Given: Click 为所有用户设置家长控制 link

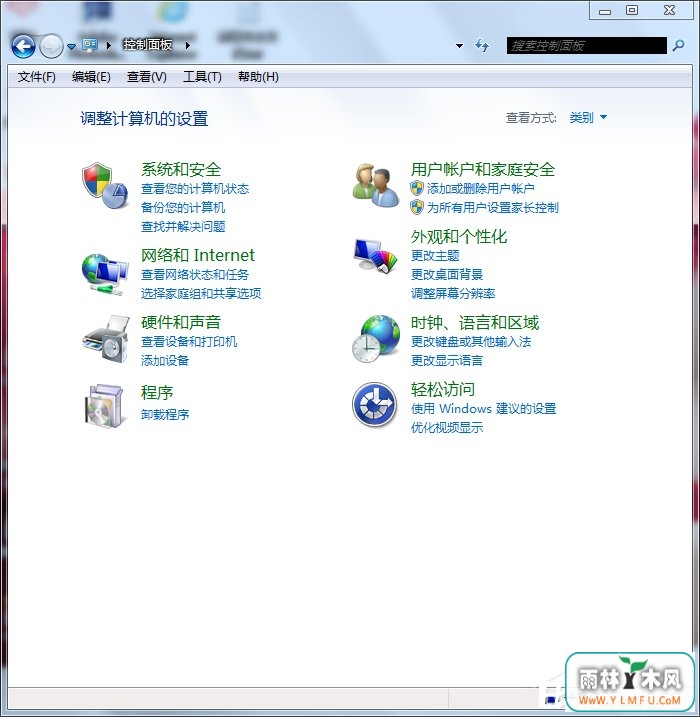Looking at the screenshot, I should pos(492,208).
